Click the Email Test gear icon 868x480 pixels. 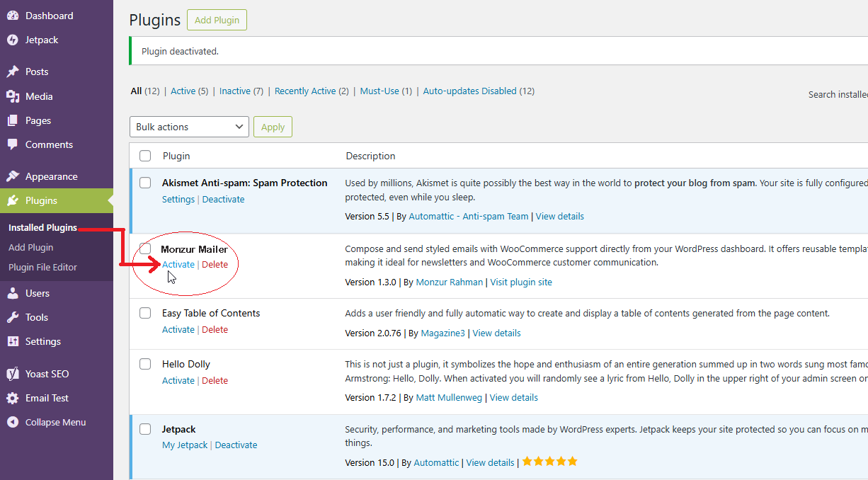click(x=13, y=398)
